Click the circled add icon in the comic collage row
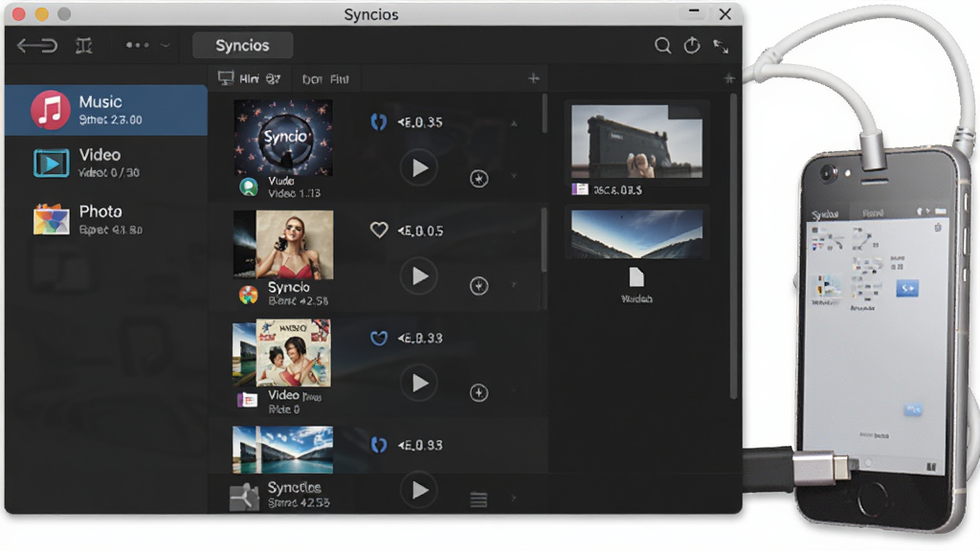 [x=479, y=393]
